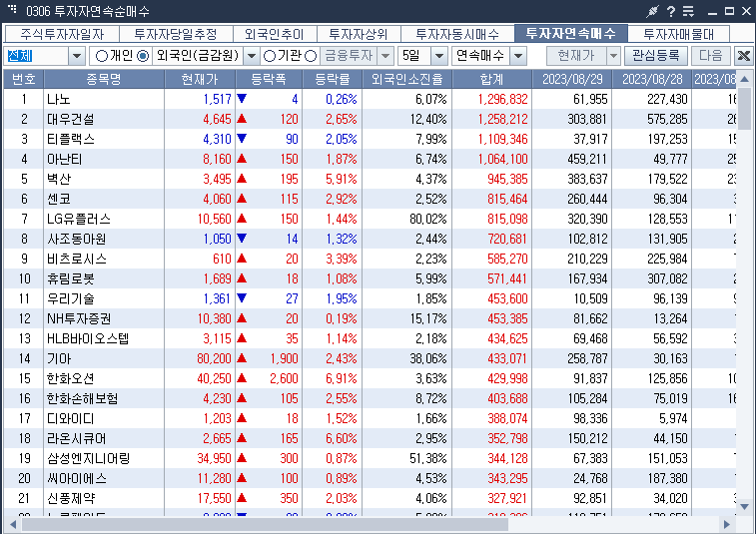Click the 다음 button
This screenshot has height=534, width=756.
tap(711, 56)
